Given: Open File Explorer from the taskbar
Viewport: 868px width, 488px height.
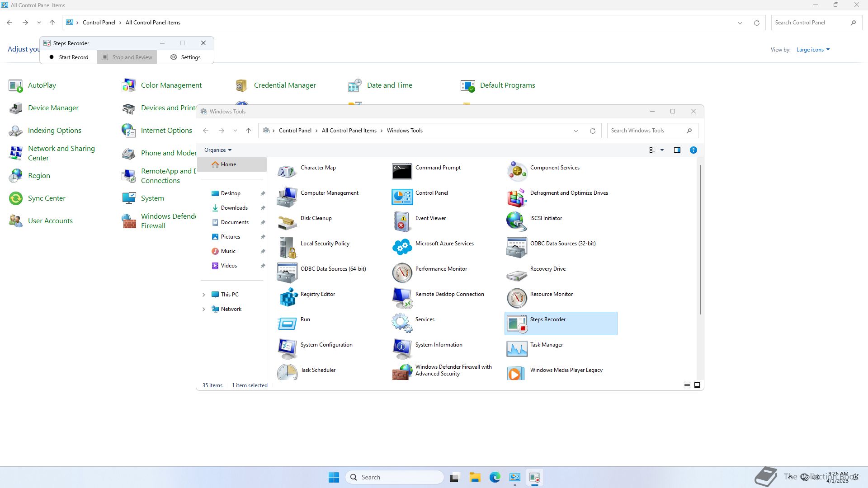Looking at the screenshot, I should [x=475, y=477].
